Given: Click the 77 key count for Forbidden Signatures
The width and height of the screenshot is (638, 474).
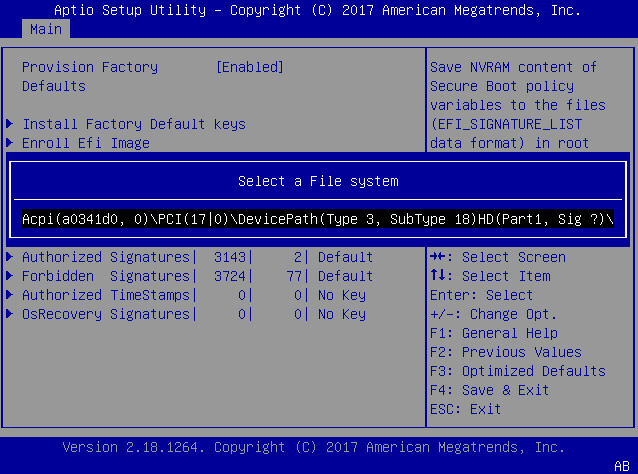Looking at the screenshot, I should tap(294, 276).
